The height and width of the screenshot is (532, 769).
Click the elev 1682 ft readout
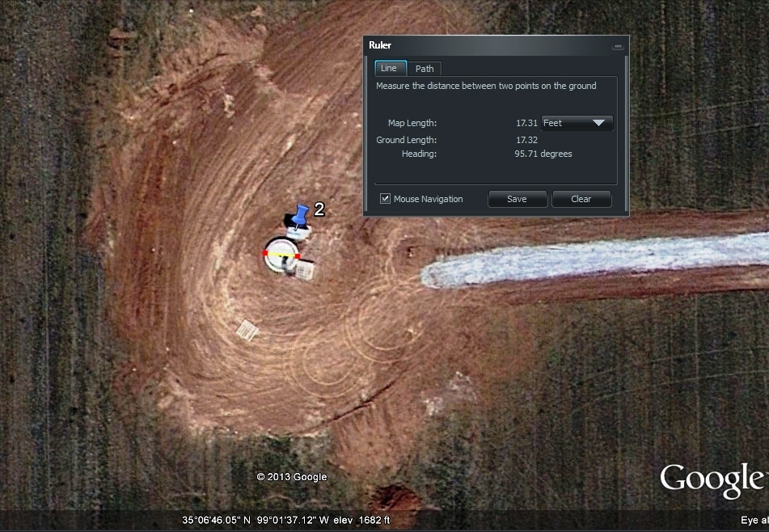click(x=361, y=520)
